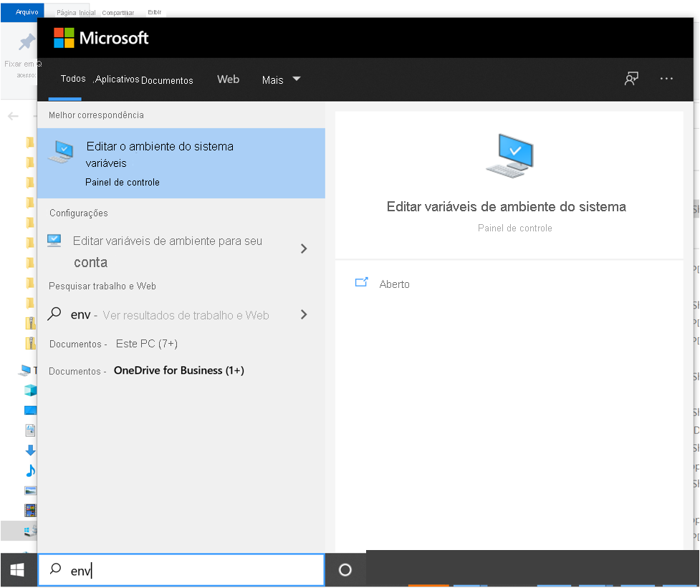The height and width of the screenshot is (588, 700).
Task: Open Music from the sidebar note icon
Action: coord(29,471)
